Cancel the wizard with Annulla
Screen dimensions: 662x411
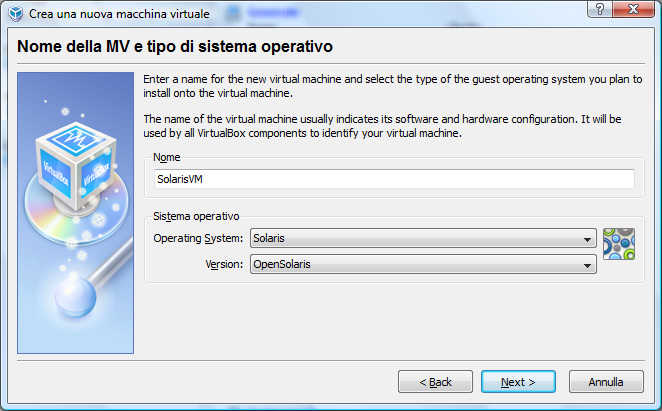click(606, 382)
